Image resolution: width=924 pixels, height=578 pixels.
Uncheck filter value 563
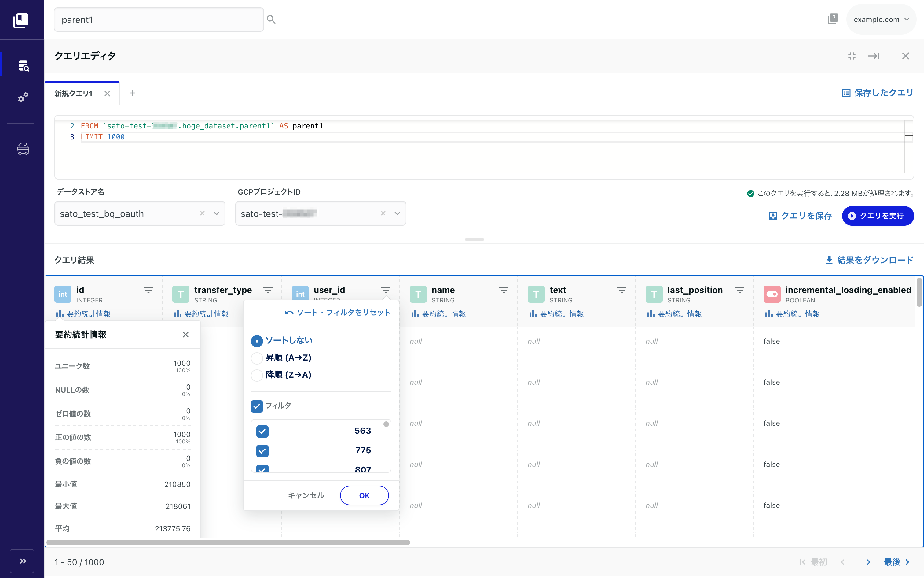pyautogui.click(x=262, y=431)
